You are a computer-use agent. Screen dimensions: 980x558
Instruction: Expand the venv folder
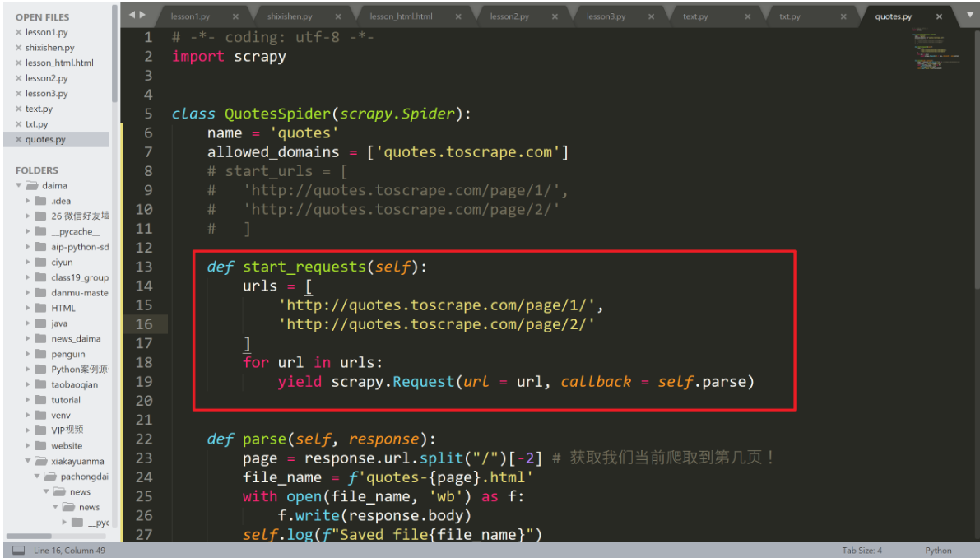[27, 415]
